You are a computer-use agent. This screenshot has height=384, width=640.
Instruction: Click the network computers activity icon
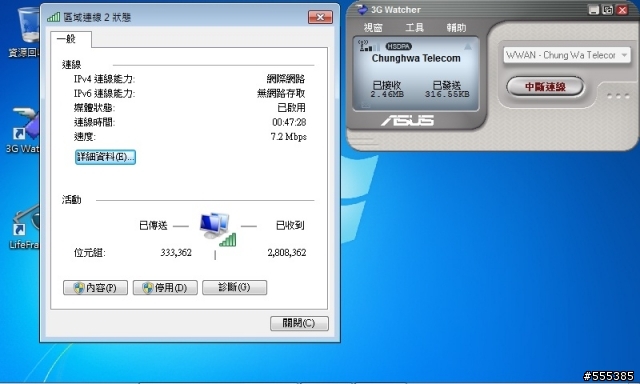point(217,229)
